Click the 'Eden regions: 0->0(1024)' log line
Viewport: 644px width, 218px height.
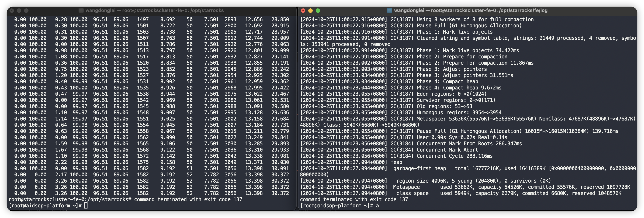(x=451, y=94)
